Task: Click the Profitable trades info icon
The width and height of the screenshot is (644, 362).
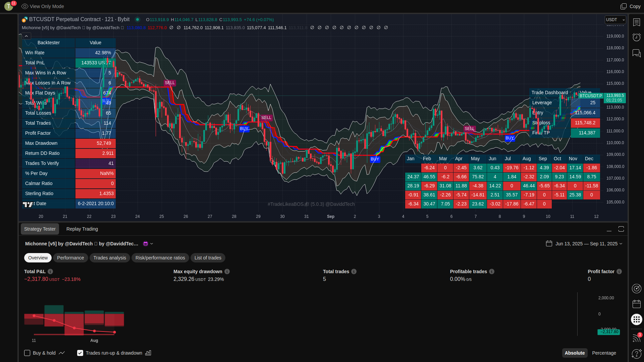Action: click(492, 271)
